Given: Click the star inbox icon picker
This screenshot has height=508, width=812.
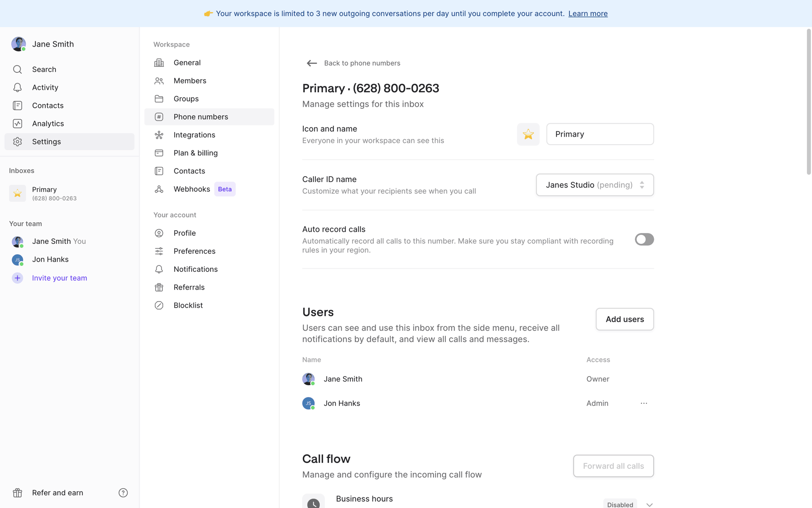Looking at the screenshot, I should click(x=528, y=134).
